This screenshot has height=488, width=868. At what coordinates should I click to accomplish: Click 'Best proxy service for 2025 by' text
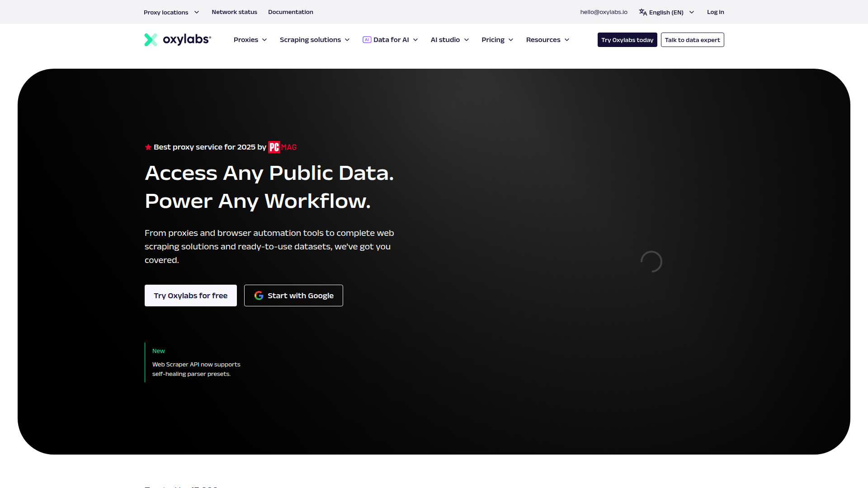tap(210, 147)
